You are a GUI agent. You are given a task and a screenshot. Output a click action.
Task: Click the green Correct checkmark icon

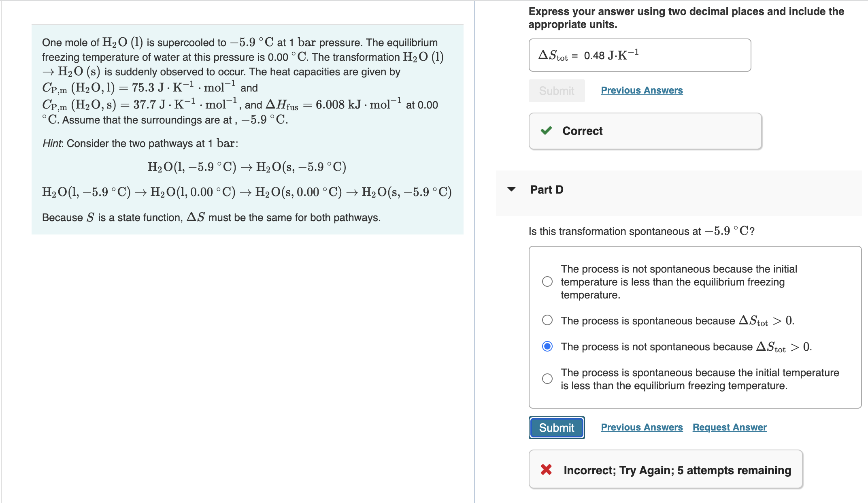(x=547, y=131)
